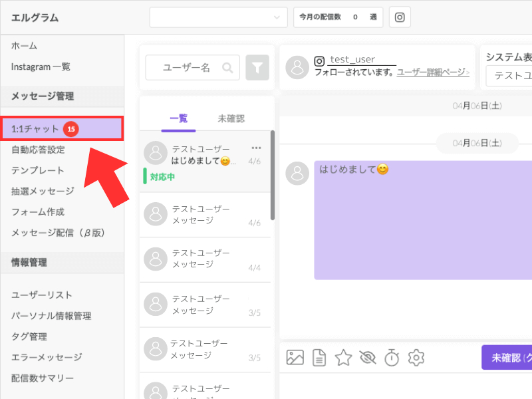
Task: Open 1:1チャット in the sidebar
Action: tap(62, 129)
